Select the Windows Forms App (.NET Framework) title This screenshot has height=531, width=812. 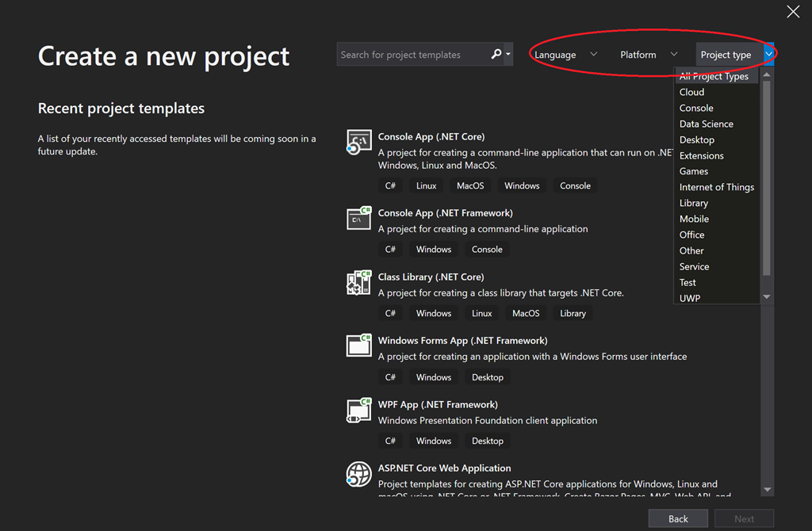462,341
